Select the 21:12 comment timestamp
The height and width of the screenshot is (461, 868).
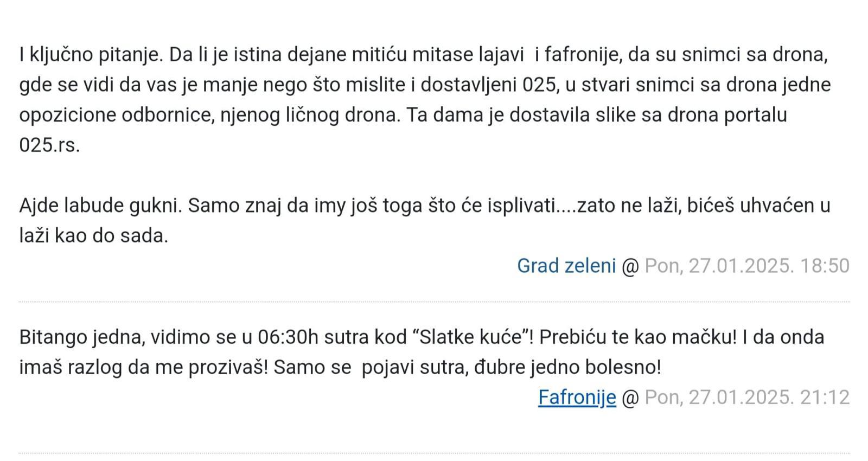tap(747, 398)
